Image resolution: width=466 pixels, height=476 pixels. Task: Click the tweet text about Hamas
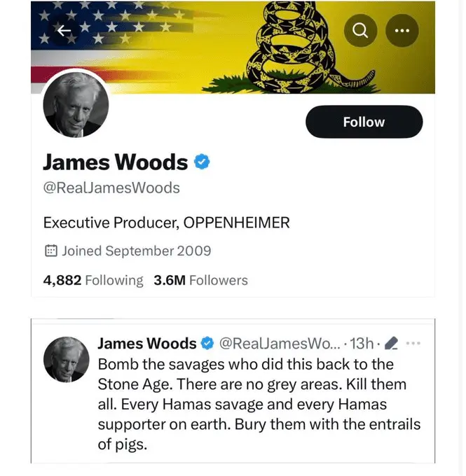click(x=259, y=404)
